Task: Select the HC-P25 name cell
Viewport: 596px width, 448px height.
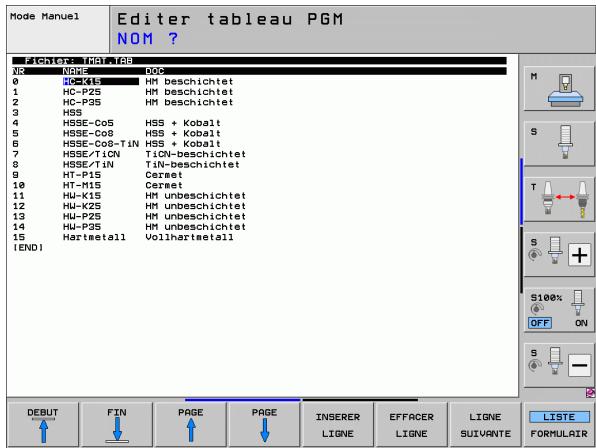Action: pyautogui.click(x=82, y=92)
